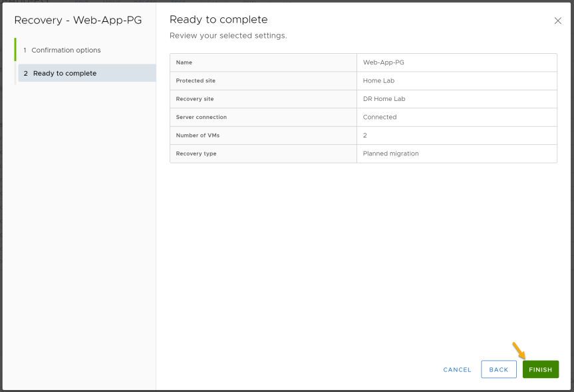Click the DR Home Lab value
This screenshot has height=392, width=574.
pyautogui.click(x=384, y=99)
